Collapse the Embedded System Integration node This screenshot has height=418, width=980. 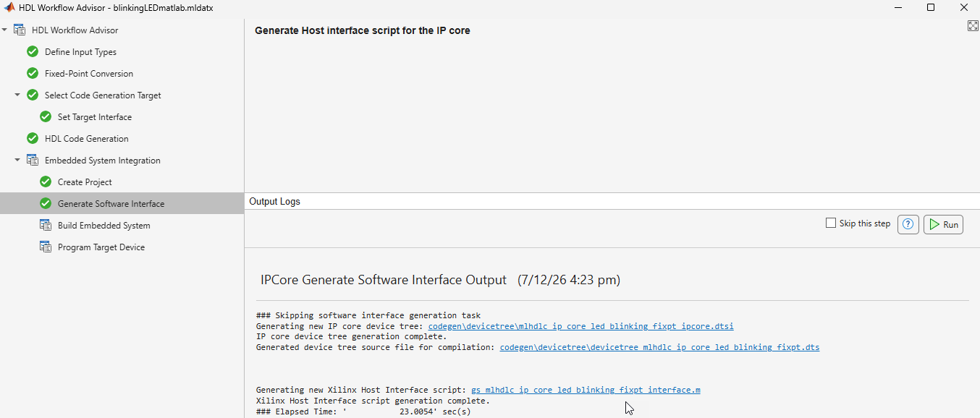(x=17, y=161)
